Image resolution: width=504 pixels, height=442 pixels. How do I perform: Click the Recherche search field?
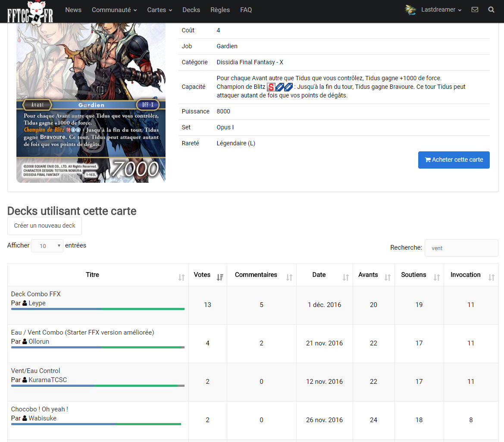click(461, 248)
